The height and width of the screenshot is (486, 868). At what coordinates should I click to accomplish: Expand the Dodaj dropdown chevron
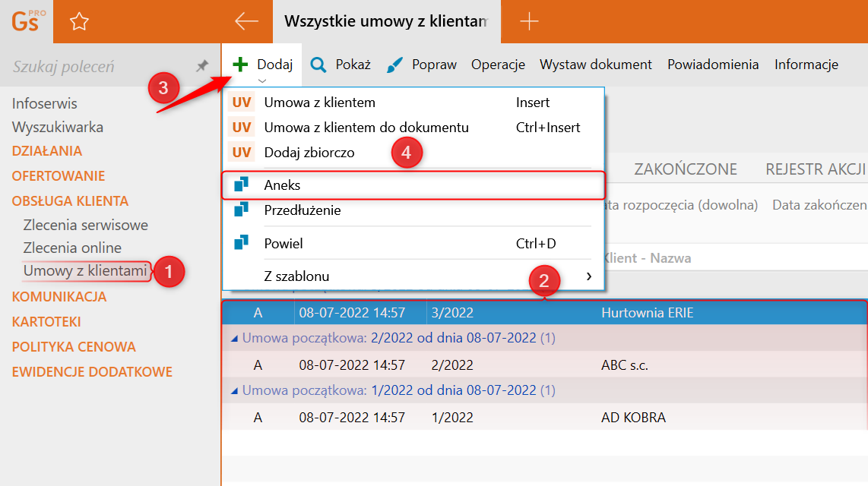[x=262, y=80]
